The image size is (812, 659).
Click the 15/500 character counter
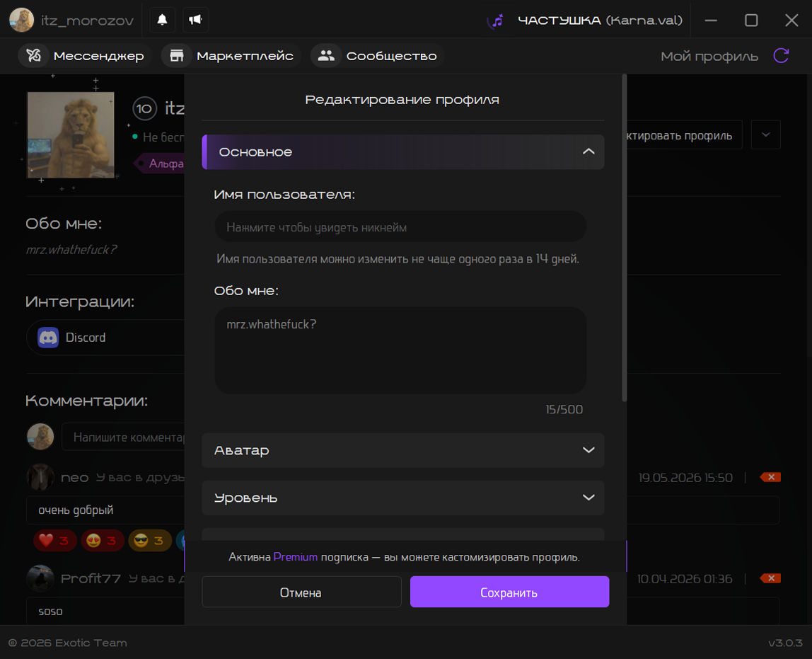(564, 410)
